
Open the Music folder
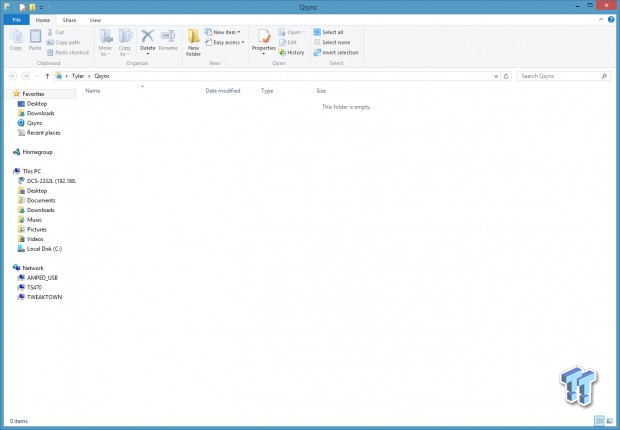(34, 220)
